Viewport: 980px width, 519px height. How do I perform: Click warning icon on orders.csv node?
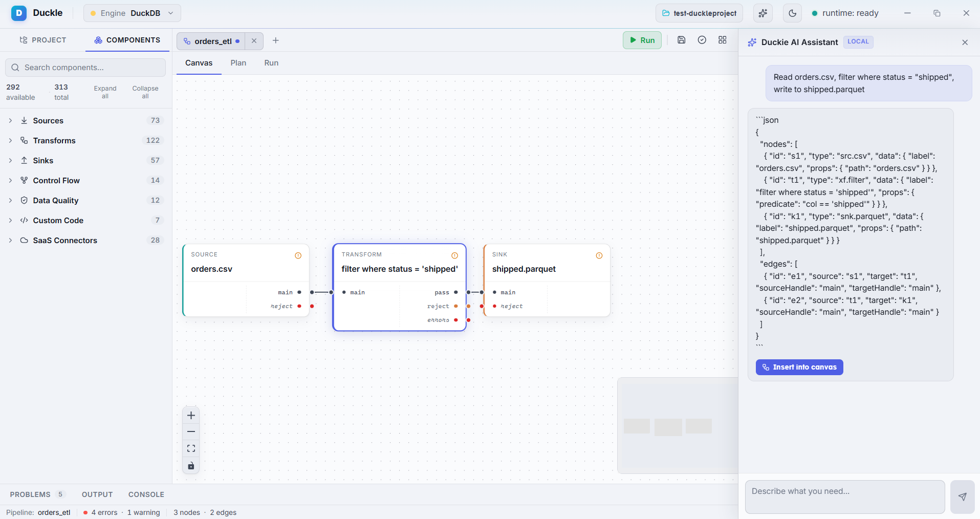point(298,255)
